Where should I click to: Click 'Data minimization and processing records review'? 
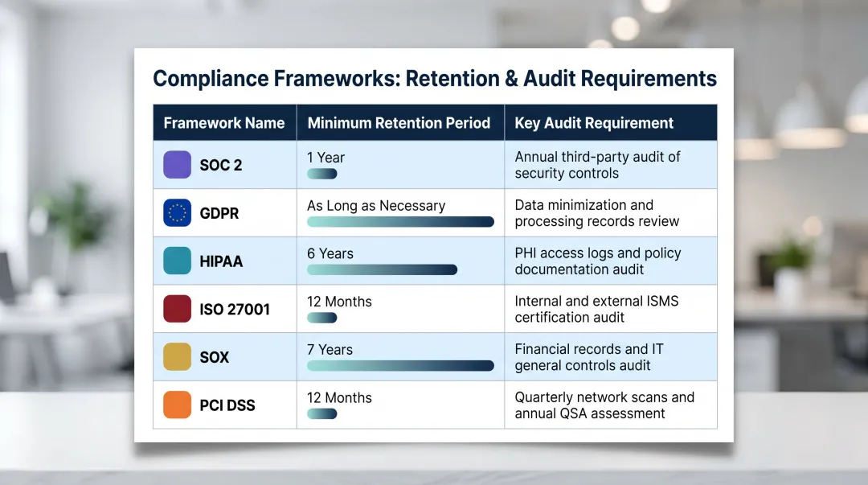tap(596, 213)
